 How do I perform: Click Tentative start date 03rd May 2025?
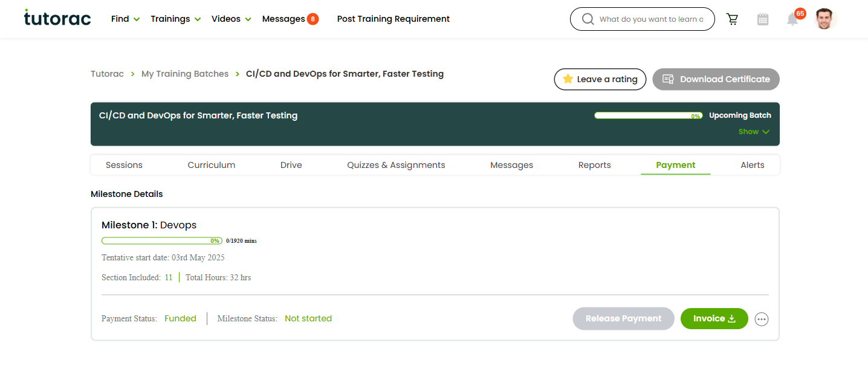163,258
